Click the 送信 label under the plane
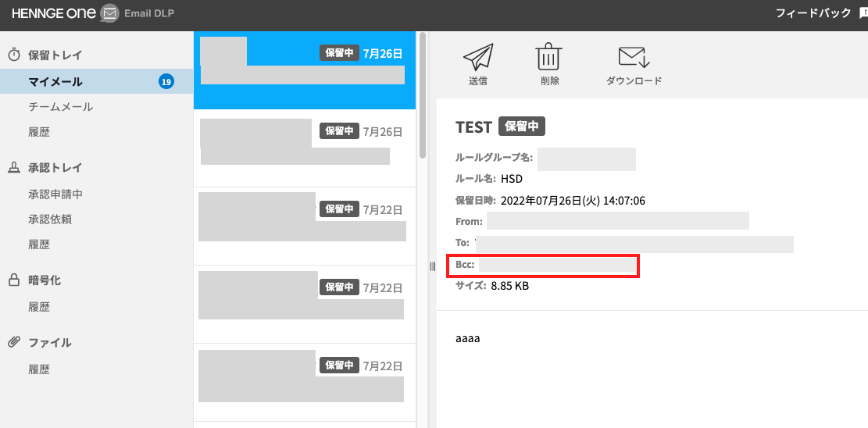Image resolution: width=868 pixels, height=428 pixels. (x=477, y=81)
